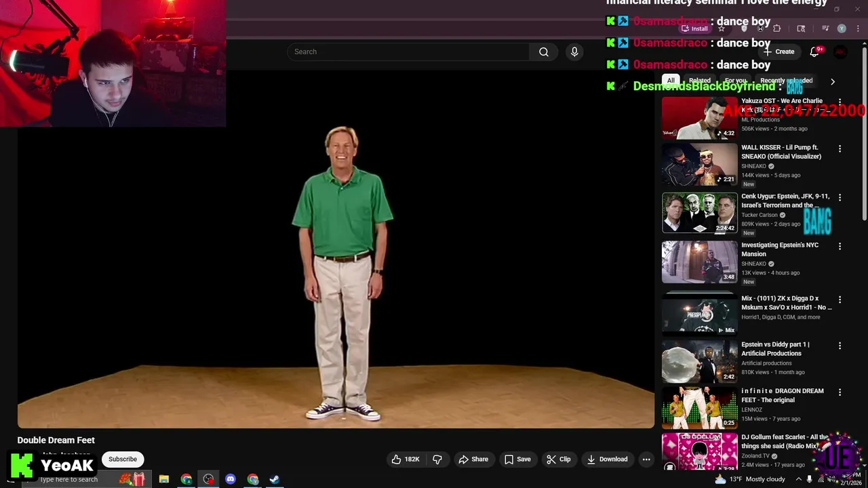Show hidden system tray icons chevron
Screen dimensions: 868x488
point(798,479)
